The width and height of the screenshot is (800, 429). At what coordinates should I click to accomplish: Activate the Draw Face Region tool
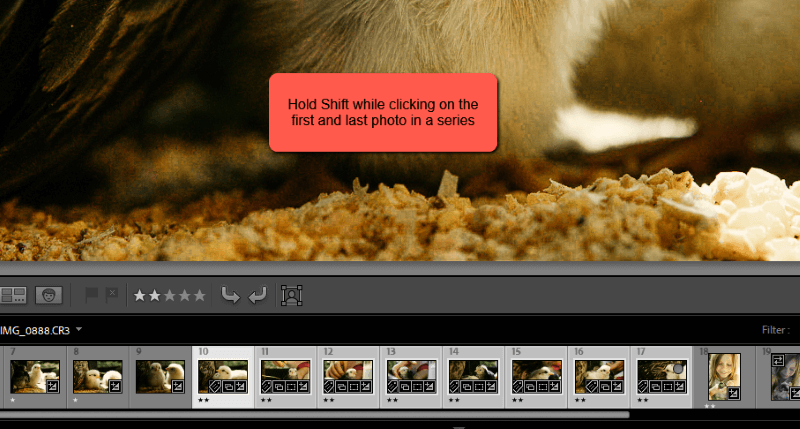[292, 295]
